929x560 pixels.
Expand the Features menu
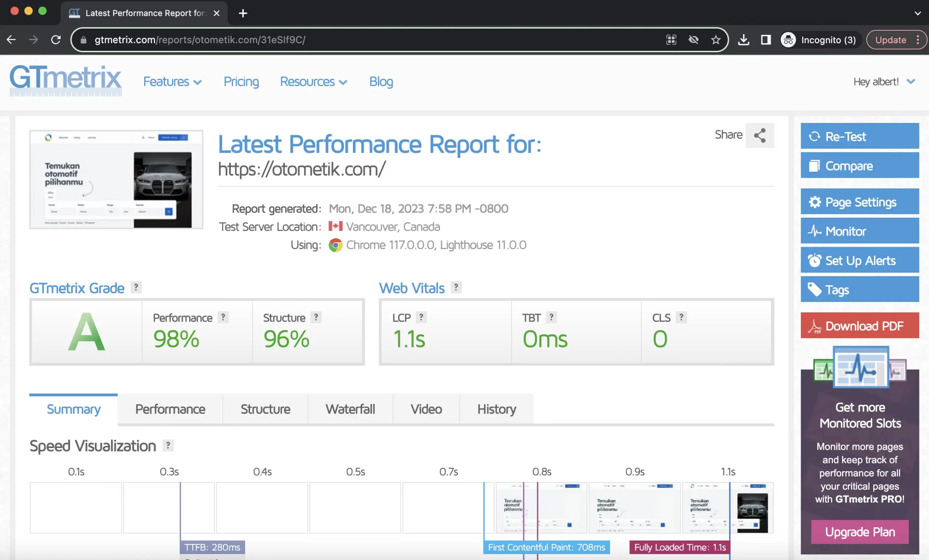click(172, 82)
